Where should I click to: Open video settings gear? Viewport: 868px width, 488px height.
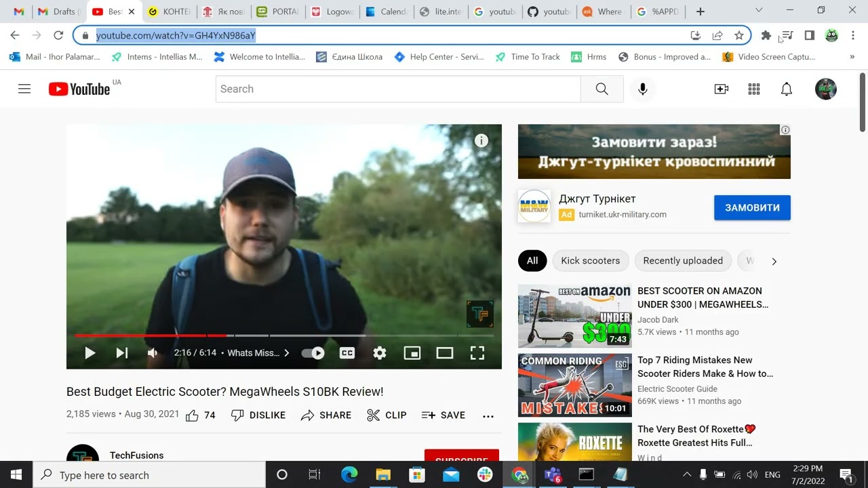pos(380,352)
